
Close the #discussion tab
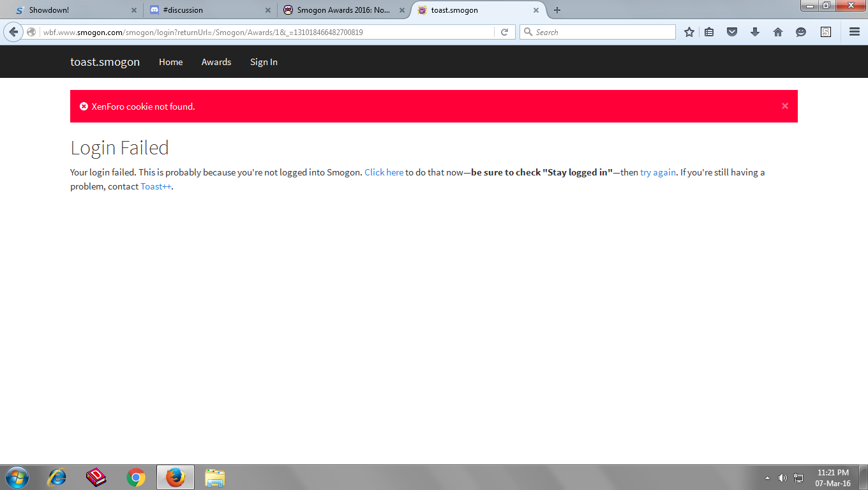(x=267, y=10)
